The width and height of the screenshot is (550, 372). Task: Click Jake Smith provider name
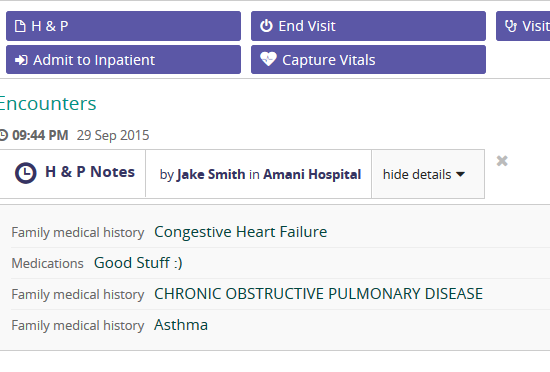tap(211, 174)
